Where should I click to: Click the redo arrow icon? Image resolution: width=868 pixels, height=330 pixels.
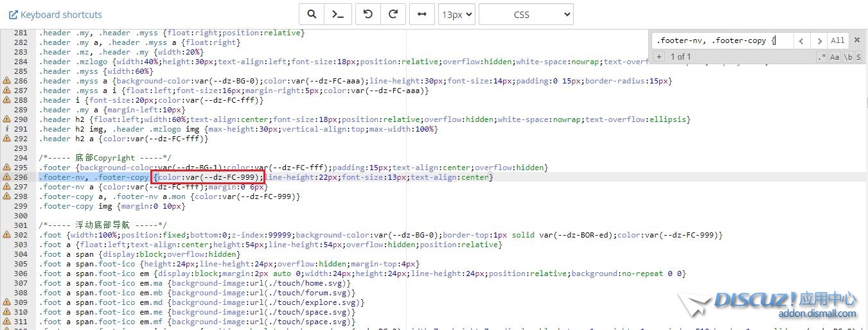[x=393, y=14]
